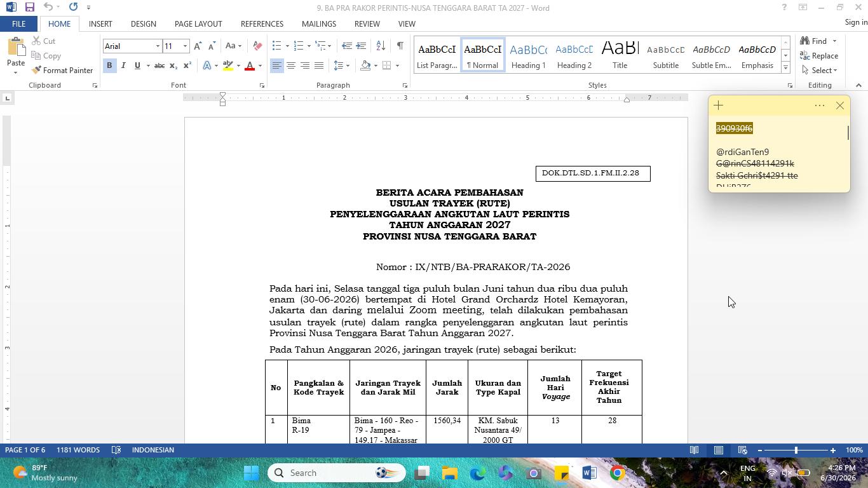
Task: Select Center alignment
Action: point(291,65)
